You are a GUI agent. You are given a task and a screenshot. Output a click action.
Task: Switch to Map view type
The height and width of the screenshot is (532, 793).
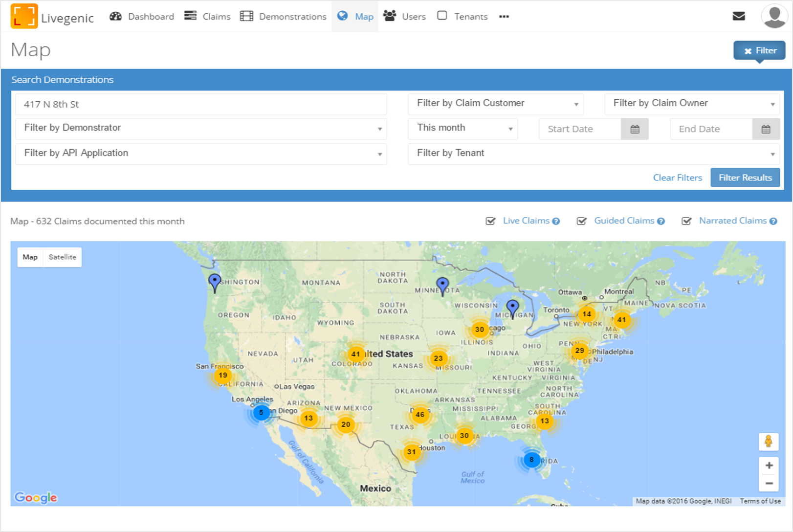pyautogui.click(x=30, y=257)
